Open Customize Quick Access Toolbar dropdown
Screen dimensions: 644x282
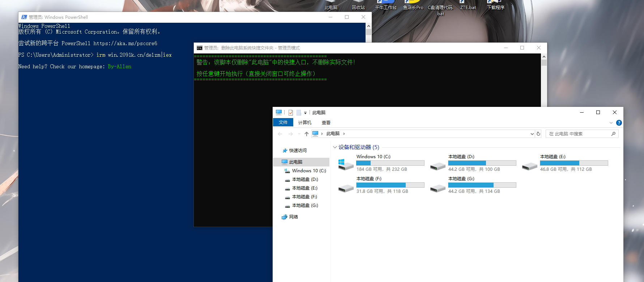[x=305, y=113]
